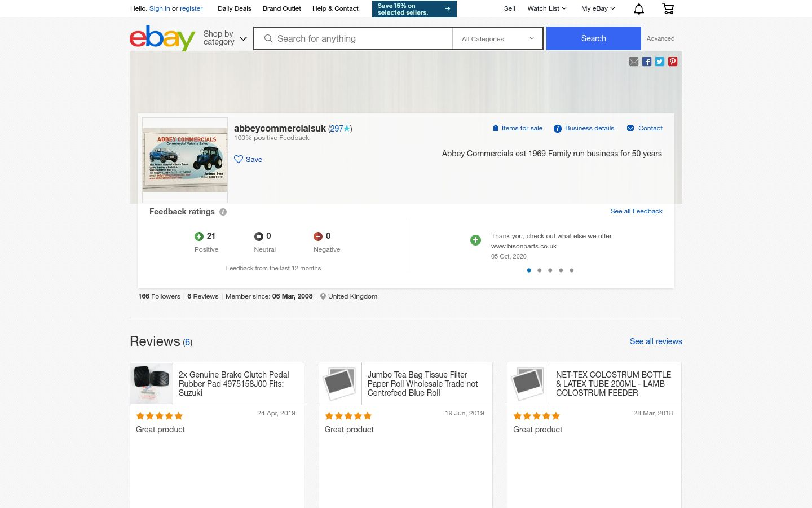View seller's Items for sale
The height and width of the screenshot is (508, 812).
(518, 128)
